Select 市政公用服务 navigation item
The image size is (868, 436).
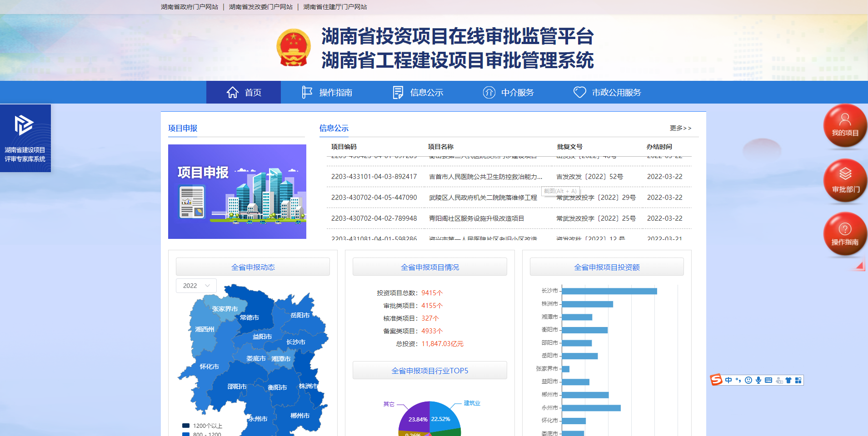607,93
